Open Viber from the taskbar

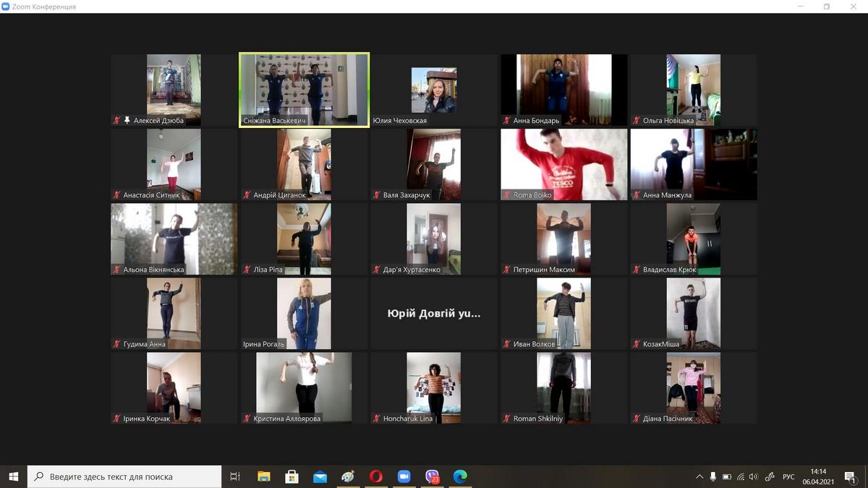[433, 476]
